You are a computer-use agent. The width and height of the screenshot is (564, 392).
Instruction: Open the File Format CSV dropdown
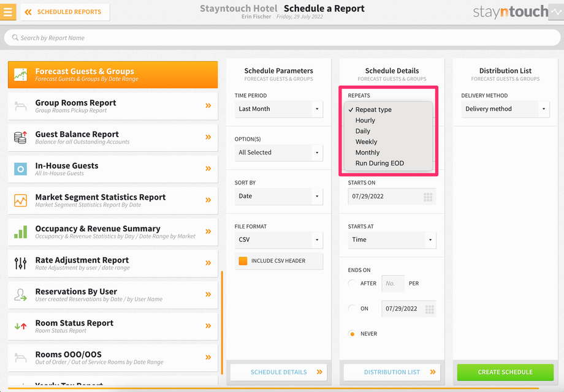[x=279, y=239]
